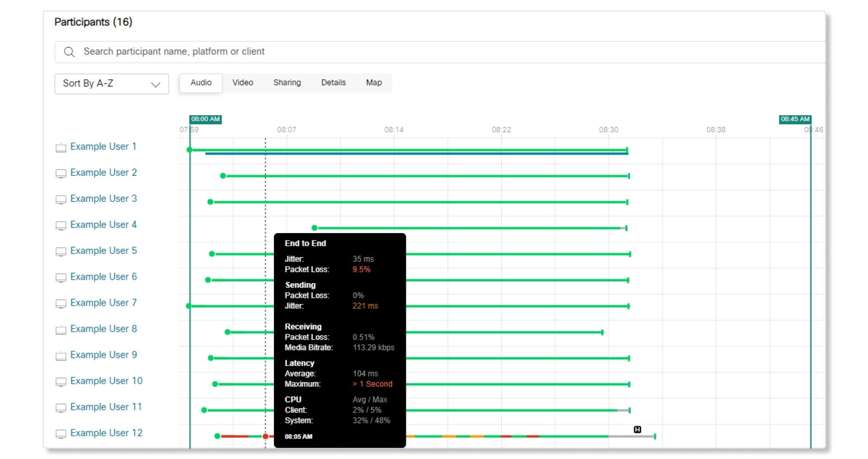Switch to the Sharing tab
This screenshot has width=868, height=459.
point(287,83)
